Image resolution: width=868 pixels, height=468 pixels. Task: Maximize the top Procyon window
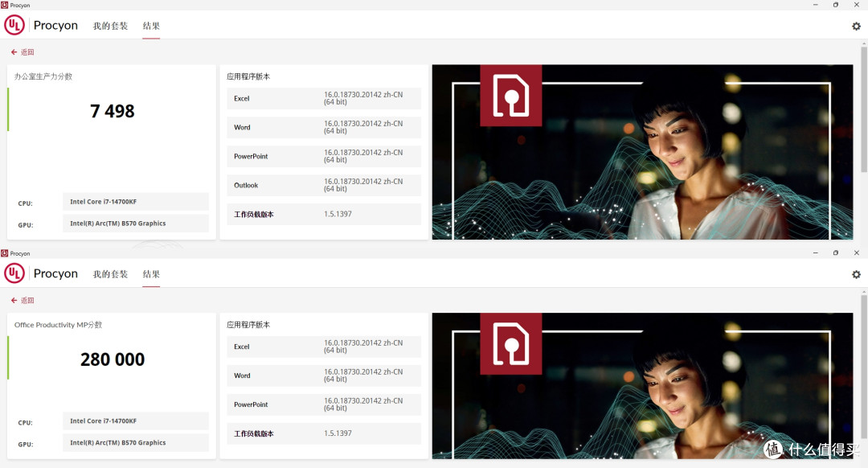pos(835,5)
